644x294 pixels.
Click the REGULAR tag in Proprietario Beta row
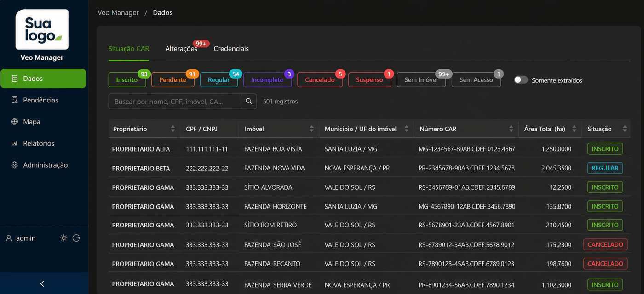(605, 168)
